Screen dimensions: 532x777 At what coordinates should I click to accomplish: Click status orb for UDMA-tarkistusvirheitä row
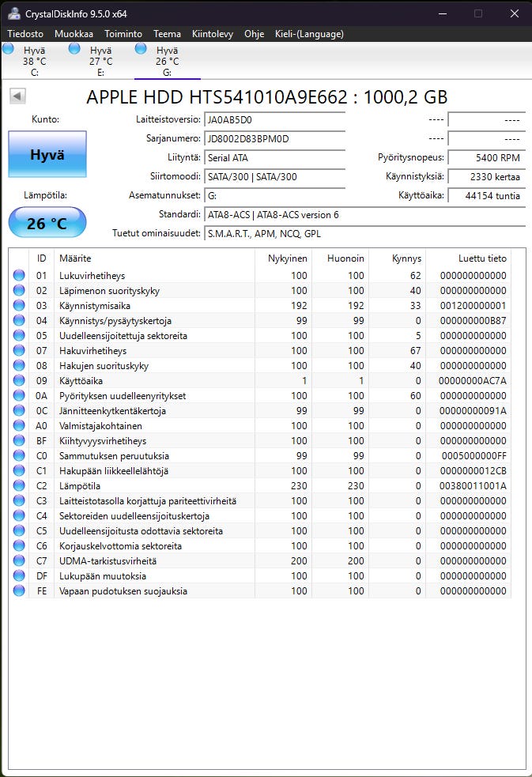pos(18,561)
